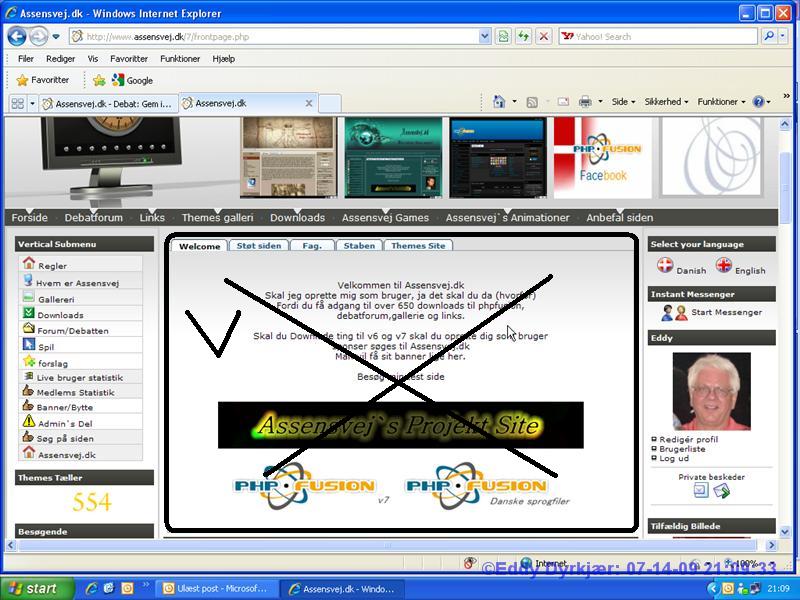Image resolution: width=800 pixels, height=600 pixels.
Task: Go to Assensvej Games page
Action: [385, 217]
